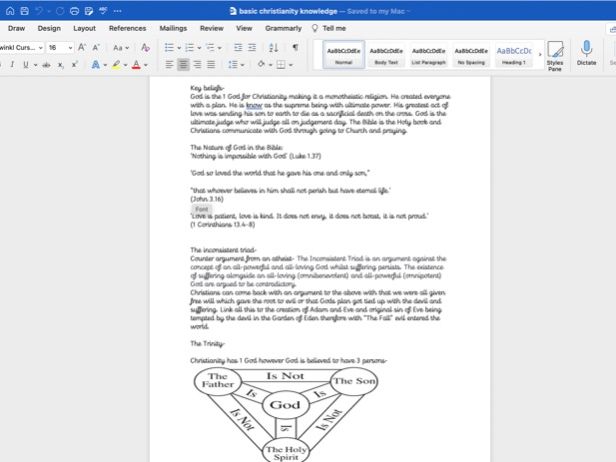Apply the yellow text highlight
616x462 pixels.
[x=116, y=65]
